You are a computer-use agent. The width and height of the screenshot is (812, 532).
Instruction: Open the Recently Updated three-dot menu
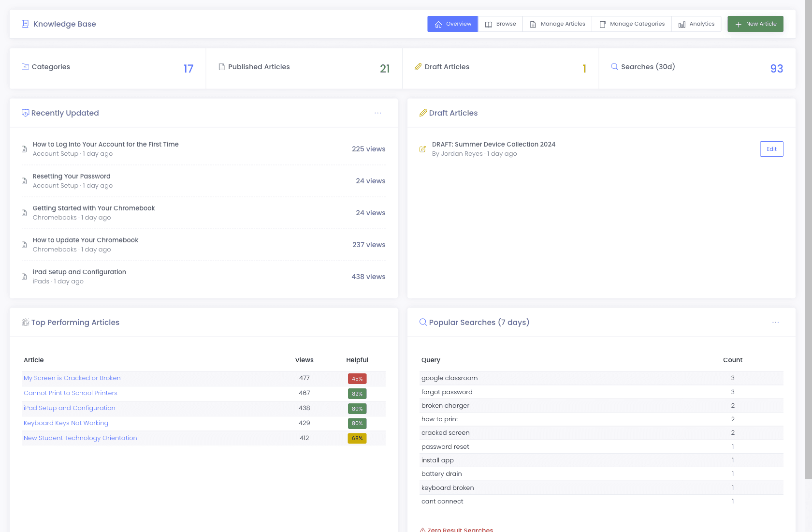click(378, 113)
